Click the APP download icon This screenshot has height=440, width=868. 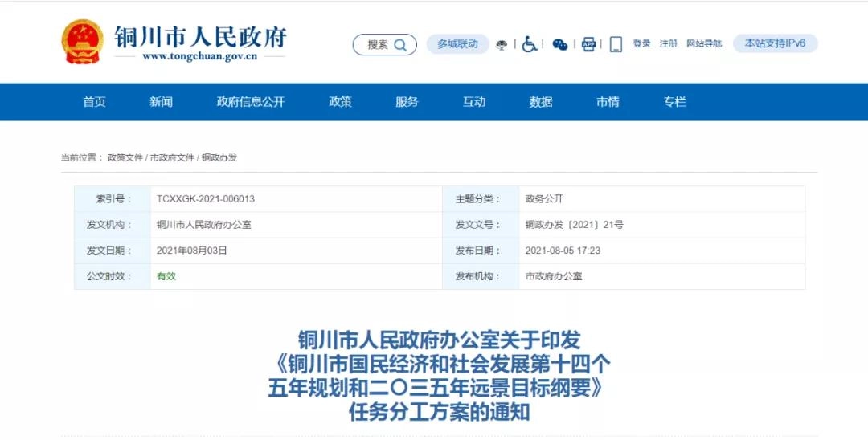588,44
